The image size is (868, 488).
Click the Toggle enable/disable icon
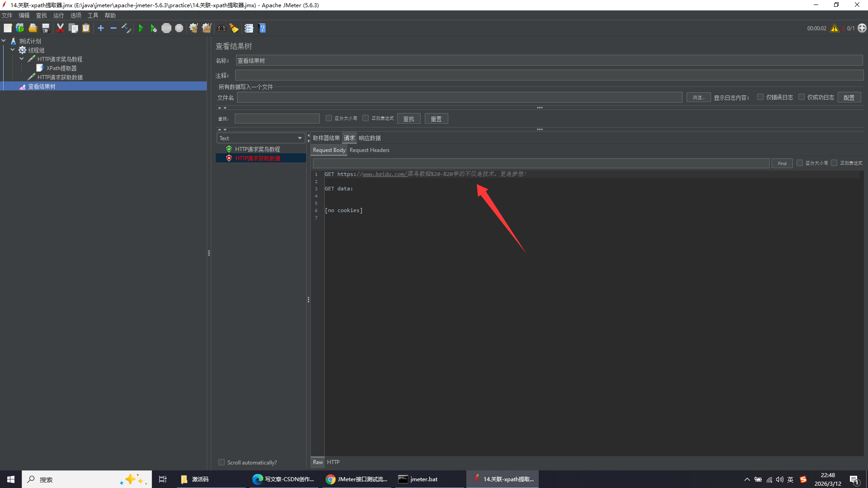[x=126, y=28]
